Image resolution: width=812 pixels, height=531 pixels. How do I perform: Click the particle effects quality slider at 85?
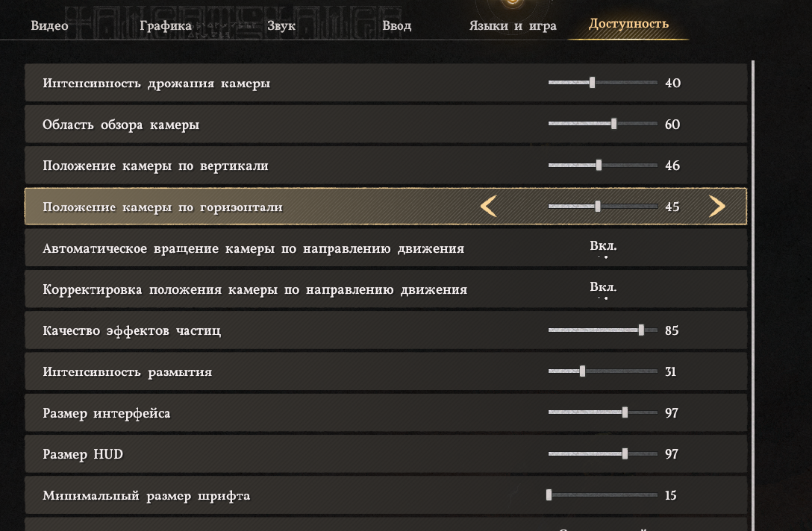click(640, 330)
